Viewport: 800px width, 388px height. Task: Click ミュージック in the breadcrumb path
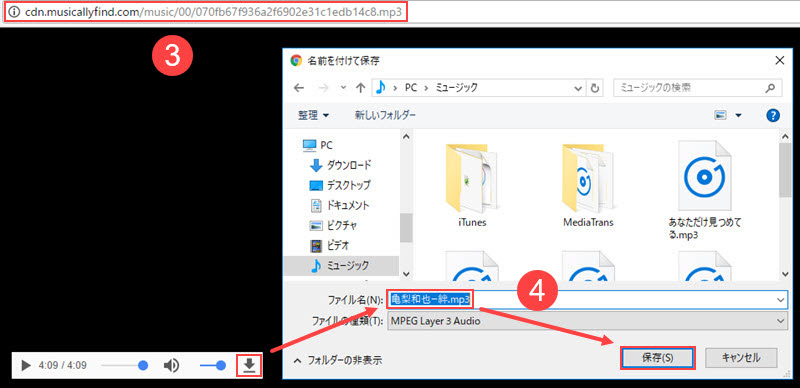tap(457, 88)
